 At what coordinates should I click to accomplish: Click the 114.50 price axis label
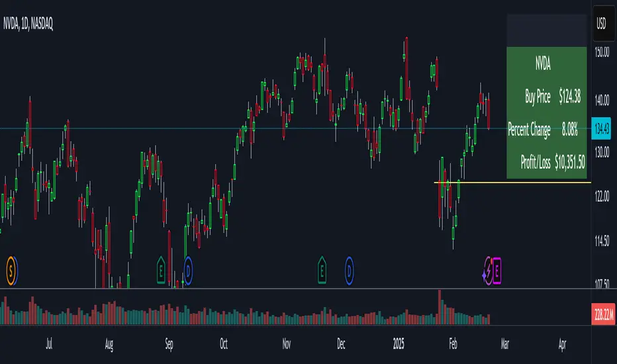point(602,240)
